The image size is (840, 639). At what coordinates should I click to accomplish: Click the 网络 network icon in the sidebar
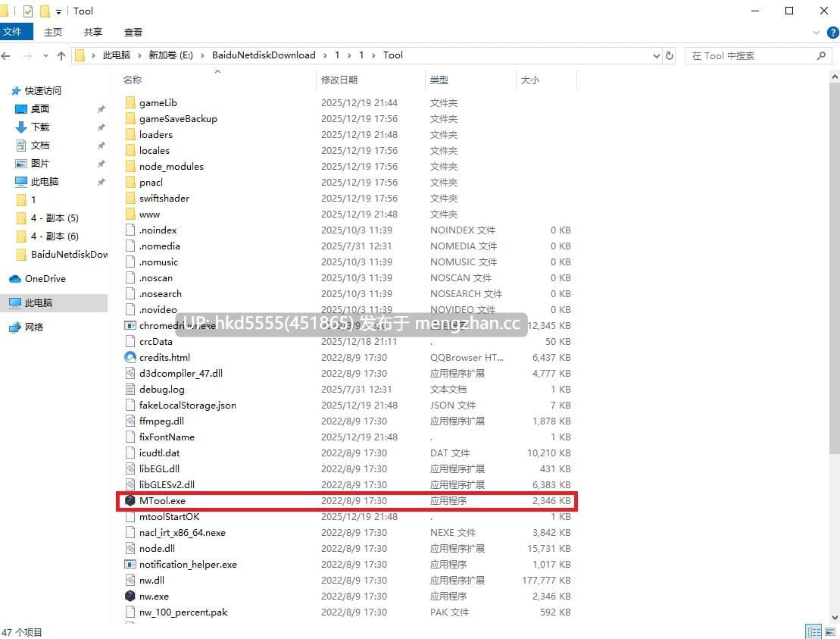tap(15, 327)
